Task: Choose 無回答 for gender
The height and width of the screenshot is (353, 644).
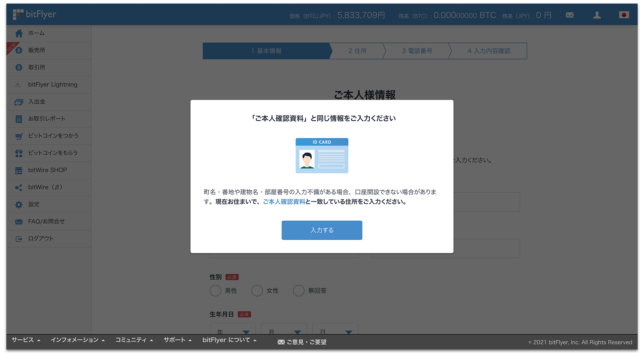Action: coord(299,291)
